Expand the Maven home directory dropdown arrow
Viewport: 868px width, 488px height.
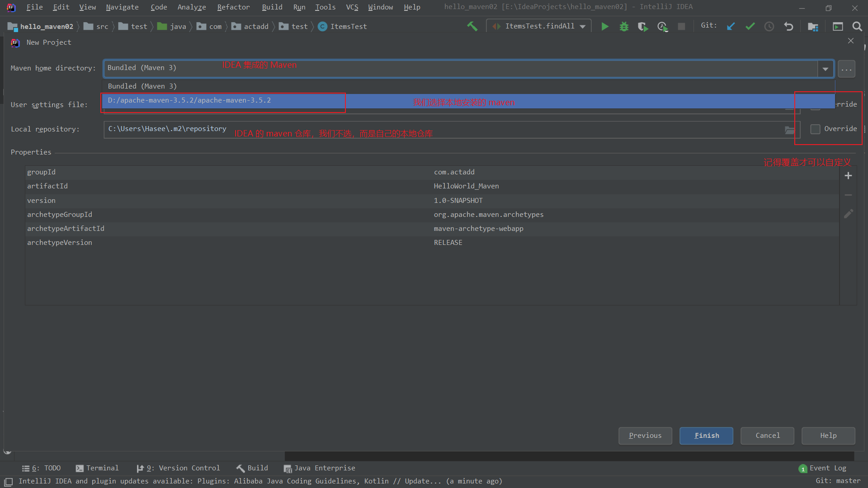825,69
